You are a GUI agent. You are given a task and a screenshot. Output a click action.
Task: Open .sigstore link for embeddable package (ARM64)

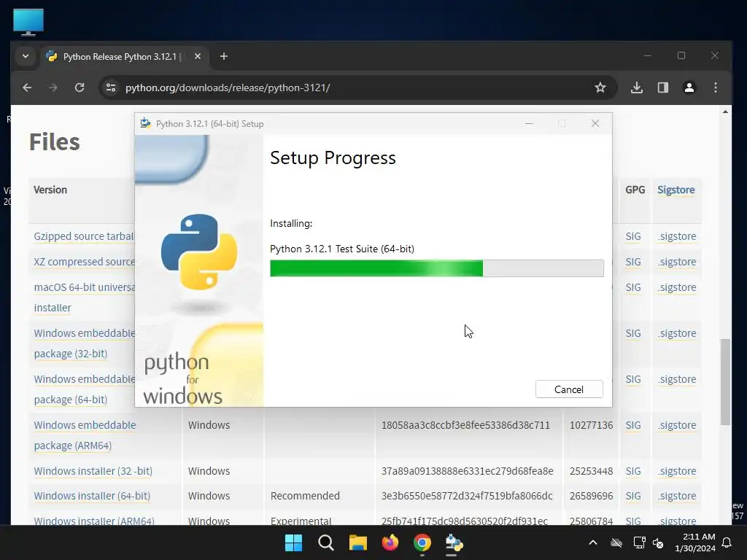[677, 425]
